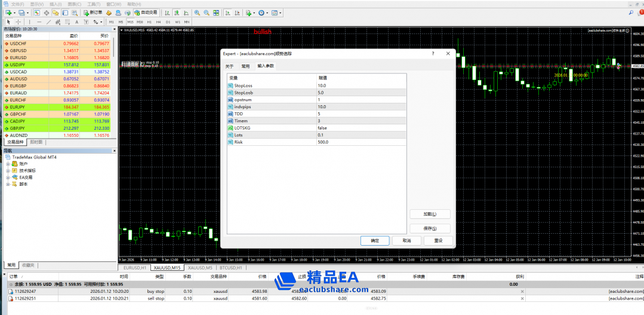This screenshot has width=644, height=315.
Task: Click the zoom out magnifier icon
Action: pyautogui.click(x=206, y=13)
